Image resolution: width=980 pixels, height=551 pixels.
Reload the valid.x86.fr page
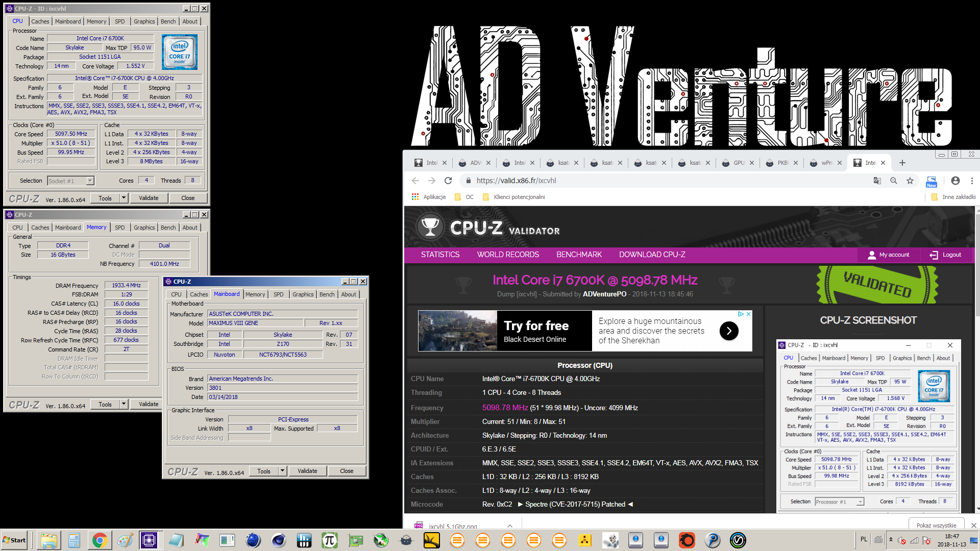[x=448, y=181]
